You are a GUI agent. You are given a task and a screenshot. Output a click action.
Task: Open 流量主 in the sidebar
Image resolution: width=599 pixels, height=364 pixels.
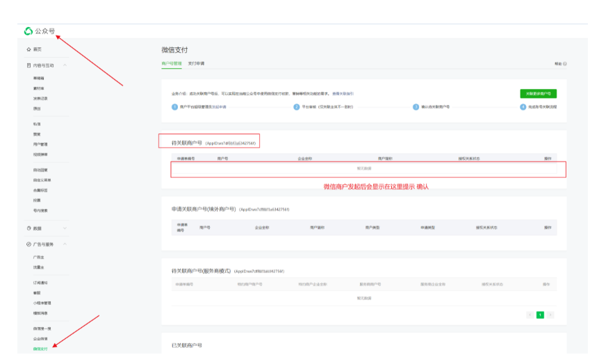[38, 267]
